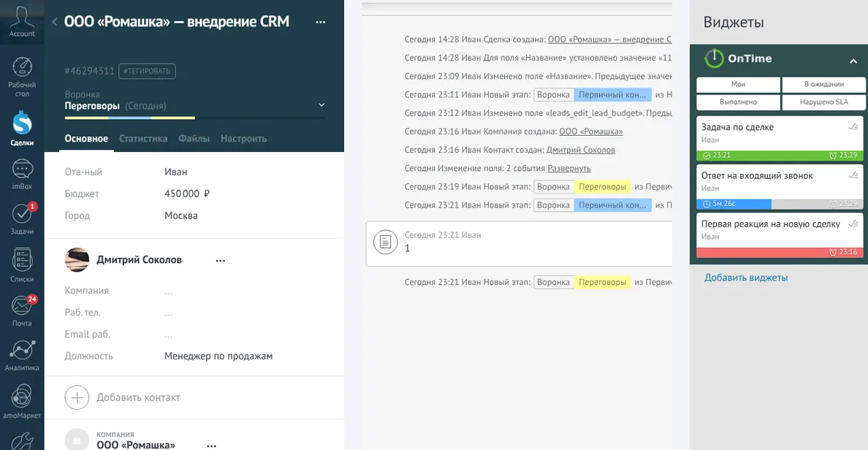Switch to the Статистика tab
Screen dimensions: 868x450
143,139
